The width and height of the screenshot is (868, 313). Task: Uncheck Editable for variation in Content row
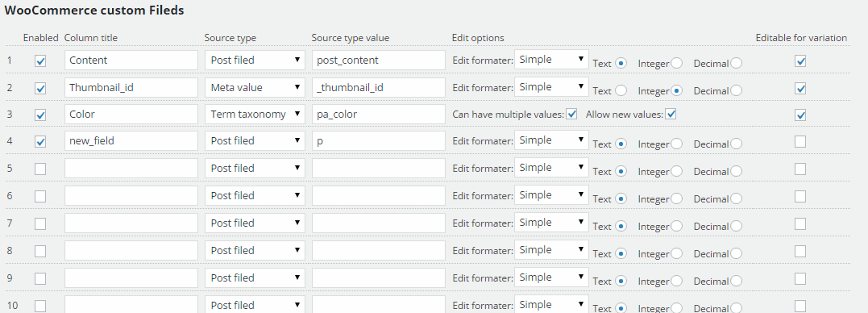click(x=800, y=61)
